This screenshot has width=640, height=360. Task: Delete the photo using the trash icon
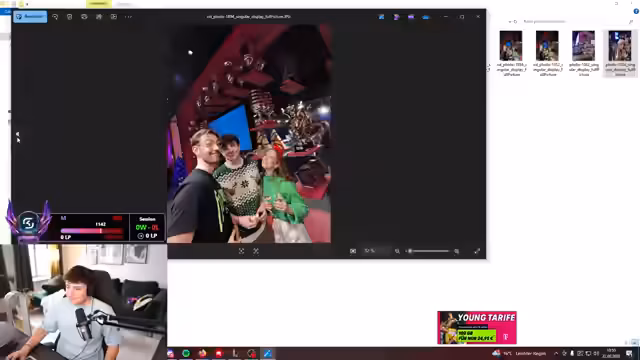pyautogui.click(x=69, y=17)
